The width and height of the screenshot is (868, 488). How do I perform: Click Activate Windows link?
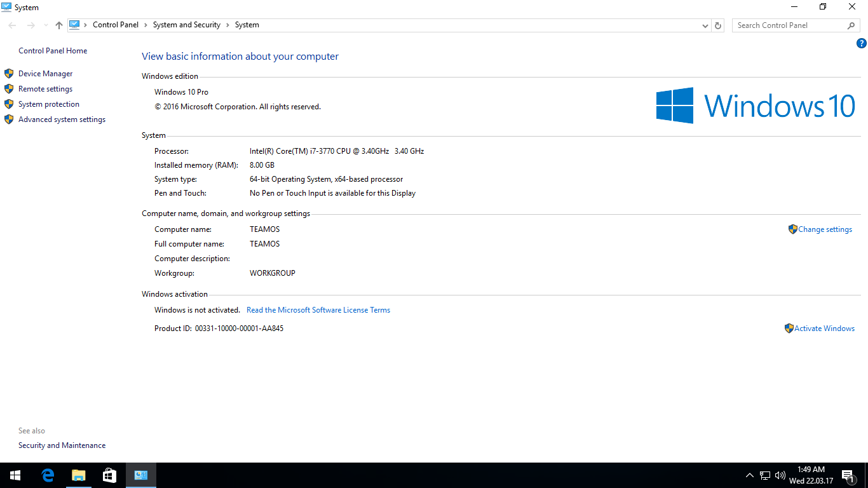point(824,329)
